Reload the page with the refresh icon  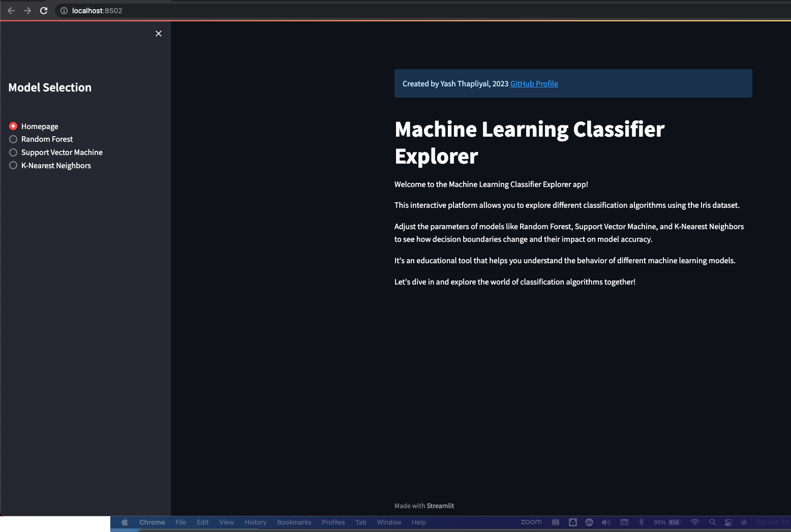point(44,11)
